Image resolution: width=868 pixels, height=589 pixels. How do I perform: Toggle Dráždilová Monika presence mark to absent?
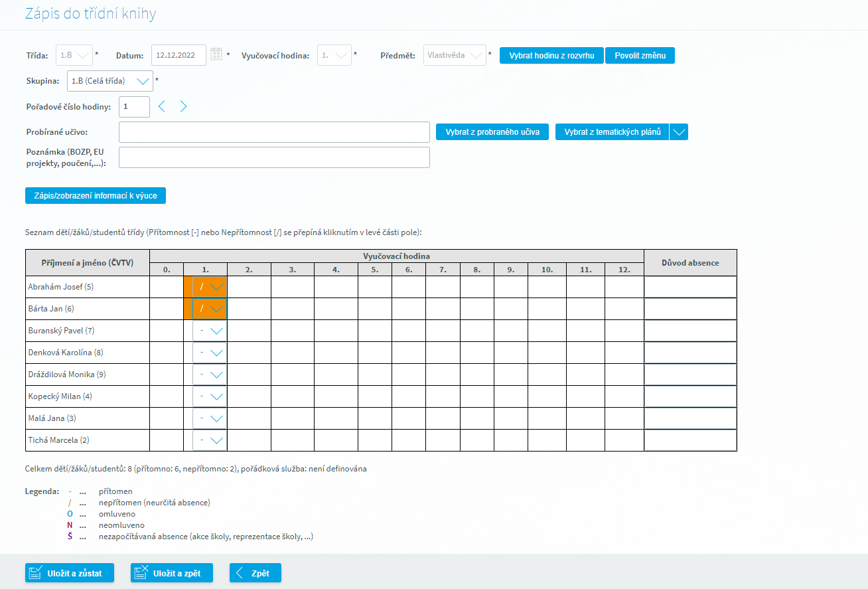pyautogui.click(x=200, y=375)
